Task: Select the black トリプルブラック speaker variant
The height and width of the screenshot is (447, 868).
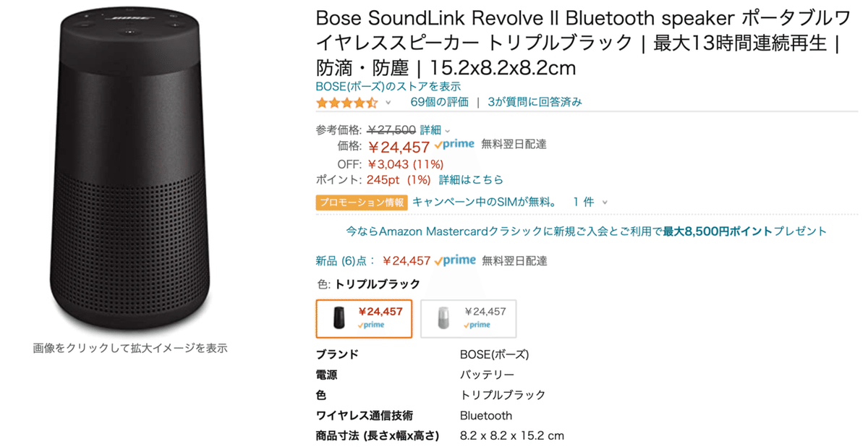Action: pos(364,318)
